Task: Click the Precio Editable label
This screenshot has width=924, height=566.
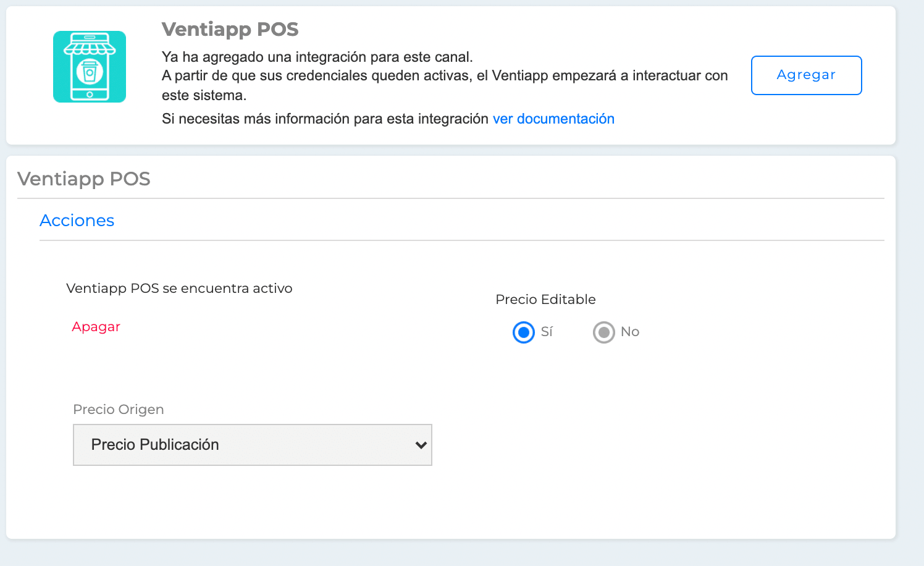Action: tap(545, 300)
